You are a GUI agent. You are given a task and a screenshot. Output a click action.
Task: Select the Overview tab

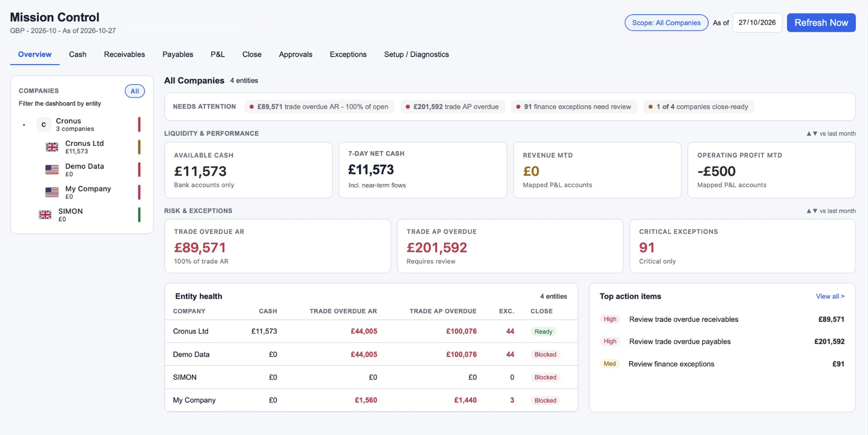pyautogui.click(x=35, y=54)
